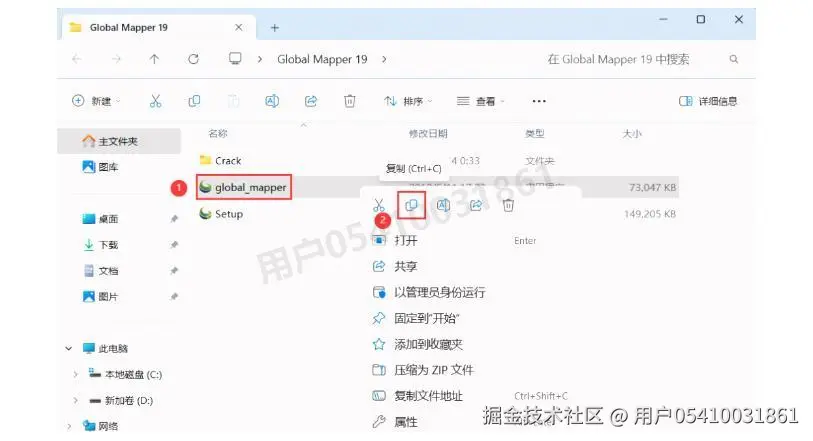
Task: Click the toolbar Copy icon
Action: click(x=194, y=101)
